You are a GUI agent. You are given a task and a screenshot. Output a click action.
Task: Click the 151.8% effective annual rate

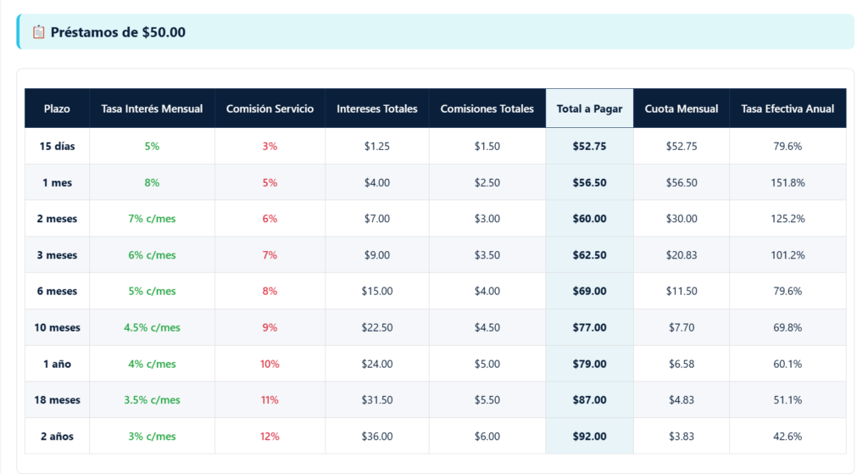(787, 182)
